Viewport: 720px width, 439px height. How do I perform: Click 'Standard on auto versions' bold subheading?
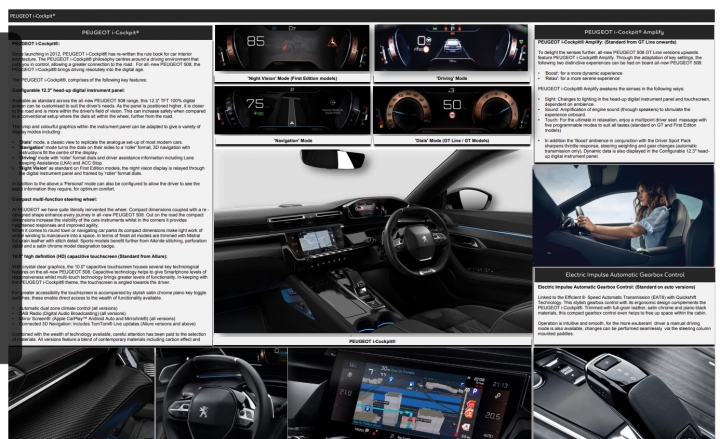click(x=665, y=287)
